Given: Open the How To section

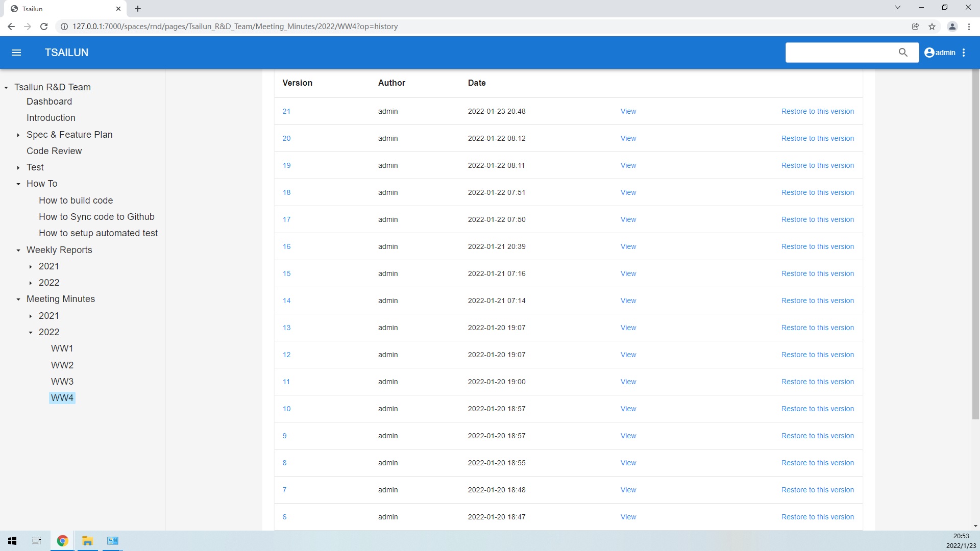Looking at the screenshot, I should coord(42,183).
